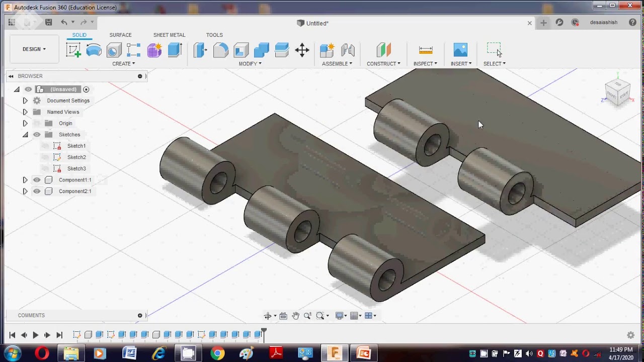Switch to the SHEET METAL tab

point(169,35)
